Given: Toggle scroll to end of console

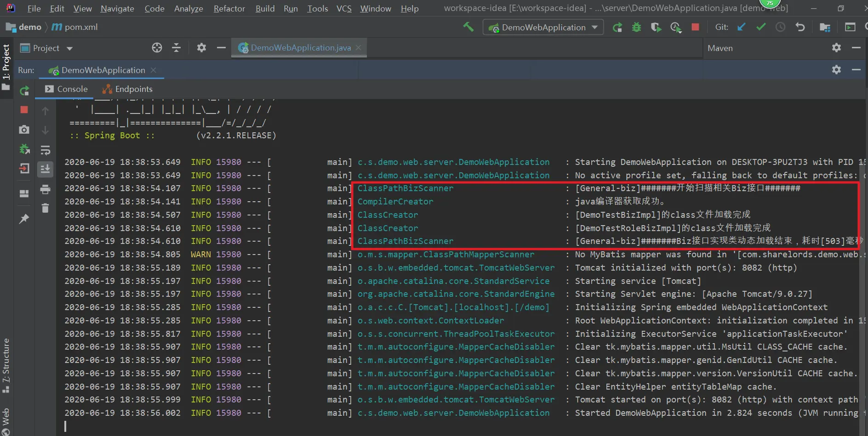Looking at the screenshot, I should pos(45,169).
